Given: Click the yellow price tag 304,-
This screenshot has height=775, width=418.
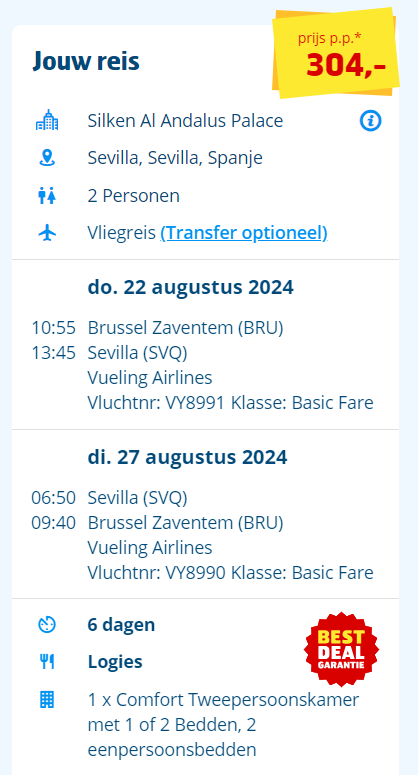Looking at the screenshot, I should click(336, 53).
